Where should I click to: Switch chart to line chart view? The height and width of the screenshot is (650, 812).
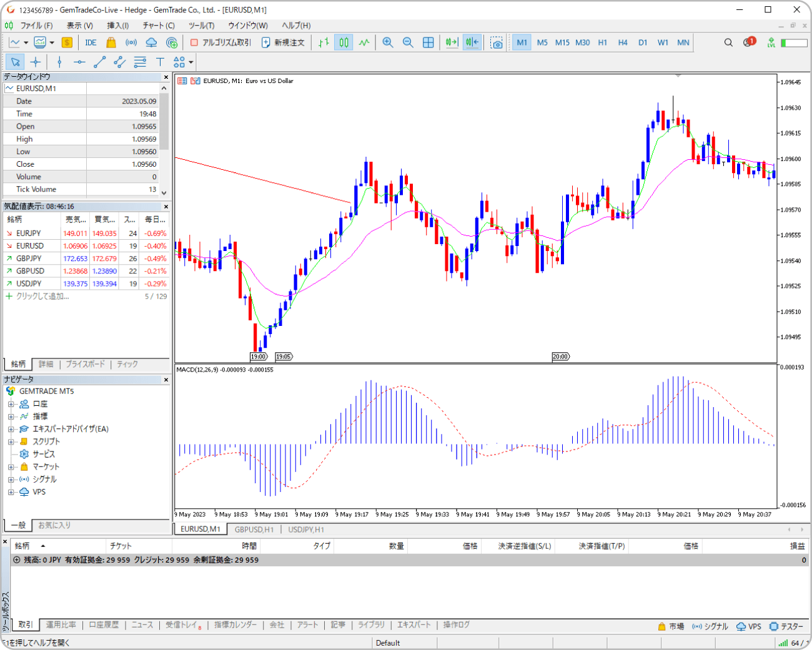click(364, 42)
